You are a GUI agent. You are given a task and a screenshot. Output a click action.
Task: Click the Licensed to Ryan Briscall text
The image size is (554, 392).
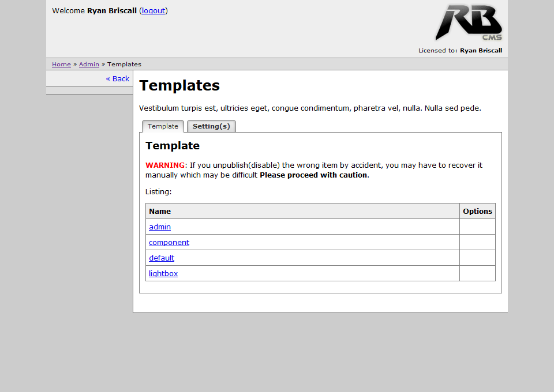[460, 51]
